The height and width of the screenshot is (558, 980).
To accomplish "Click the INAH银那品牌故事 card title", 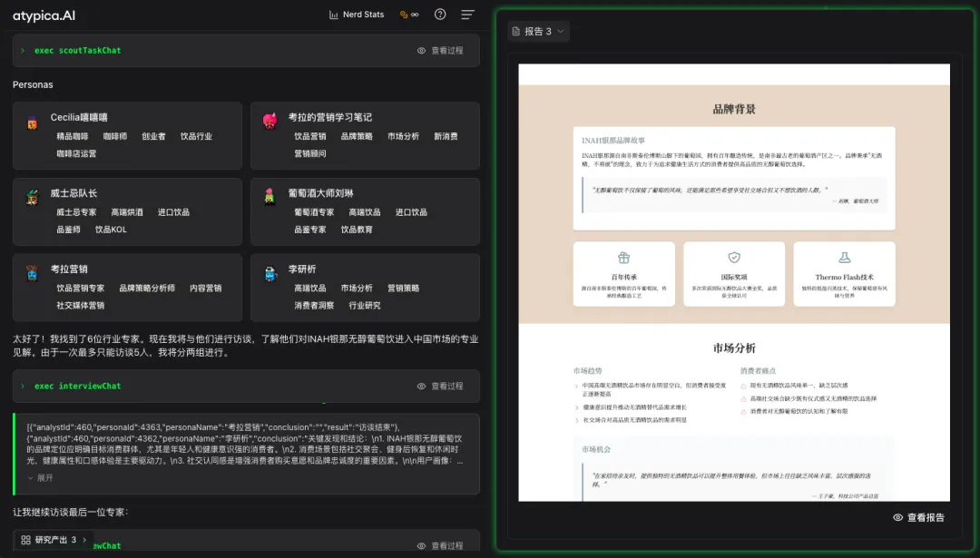I will [x=613, y=141].
